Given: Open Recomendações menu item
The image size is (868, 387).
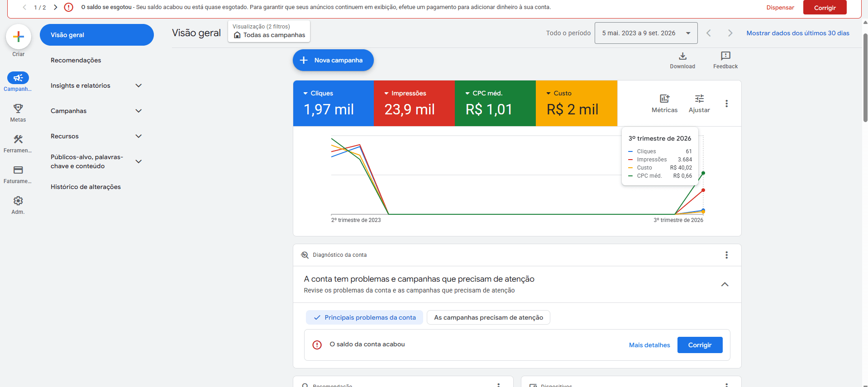Looking at the screenshot, I should (76, 60).
